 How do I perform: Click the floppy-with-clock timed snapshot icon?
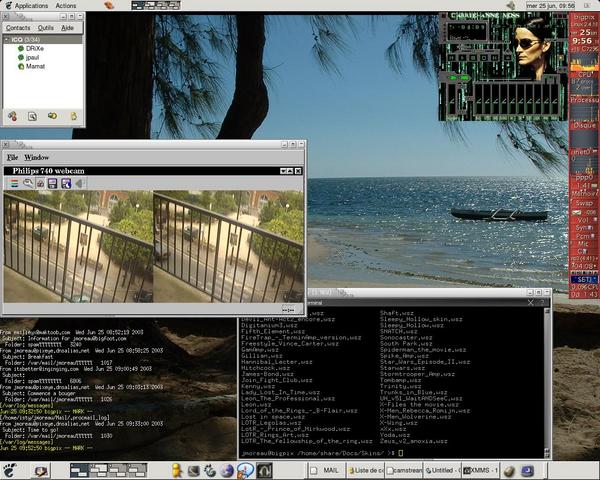(66, 183)
